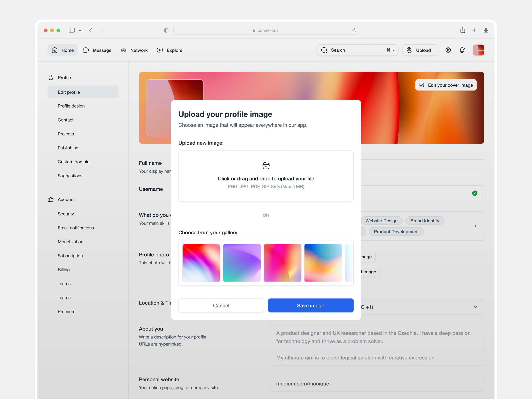The width and height of the screenshot is (532, 399).
Task: Expand skills with the plus control
Action: (476, 226)
